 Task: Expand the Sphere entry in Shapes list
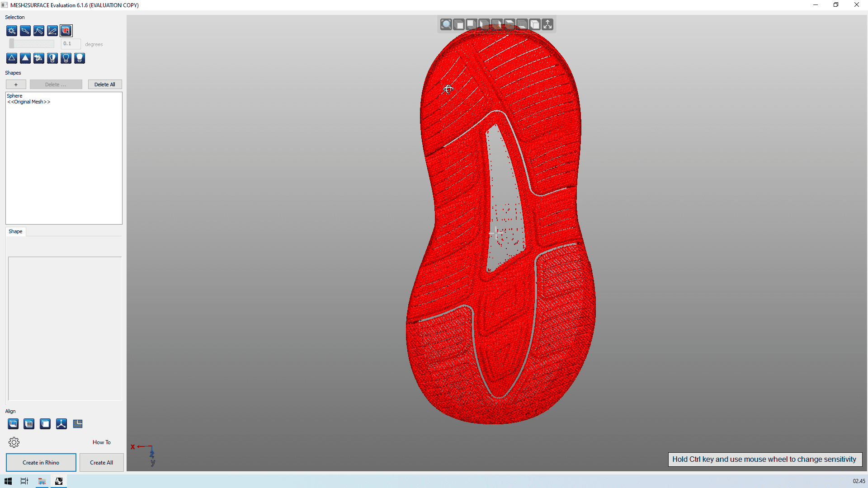pos(14,95)
